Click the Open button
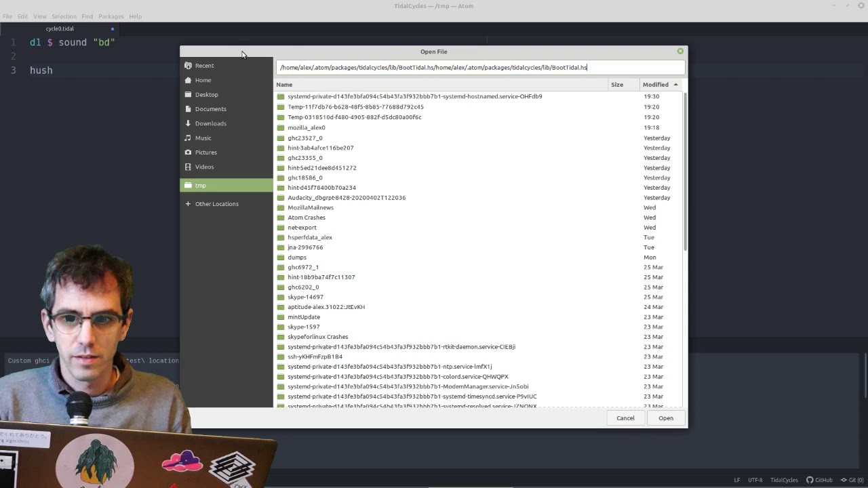 coord(666,418)
